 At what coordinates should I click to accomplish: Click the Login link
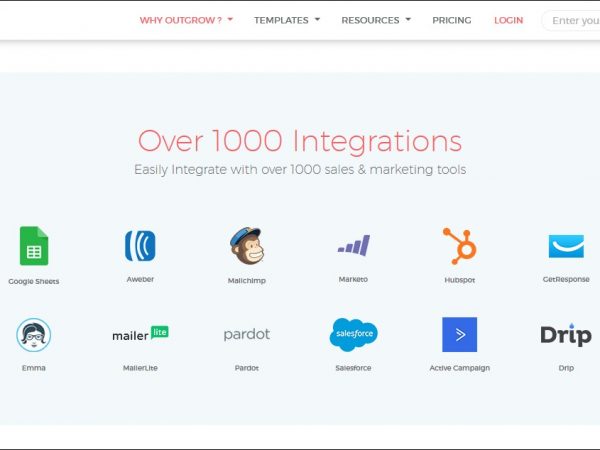pos(508,20)
